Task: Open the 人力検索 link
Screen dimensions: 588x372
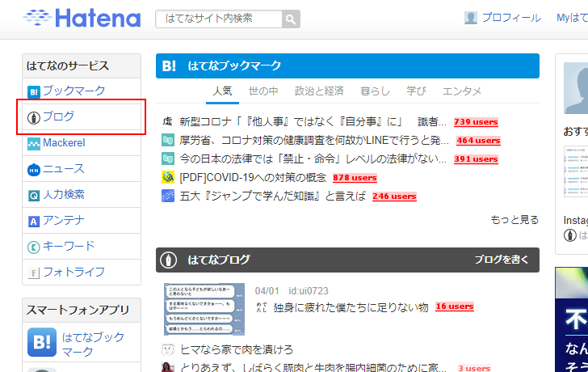Action: (64, 194)
